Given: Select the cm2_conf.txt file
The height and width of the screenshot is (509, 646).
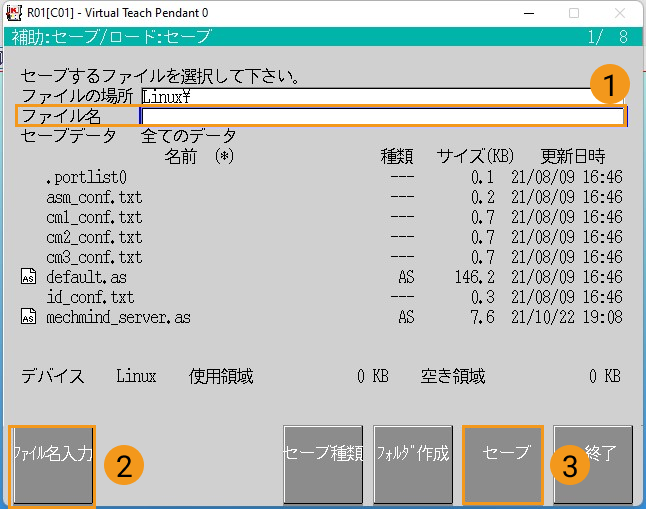Looking at the screenshot, I should pyautogui.click(x=94, y=237).
